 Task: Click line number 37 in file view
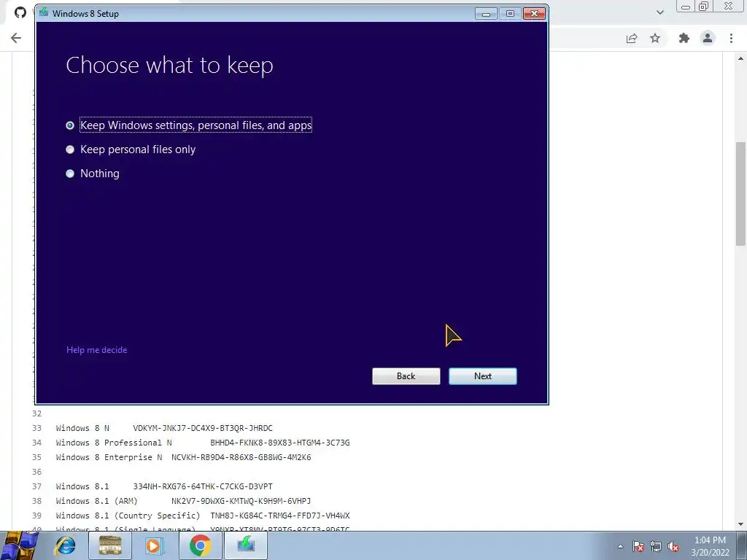(x=36, y=486)
